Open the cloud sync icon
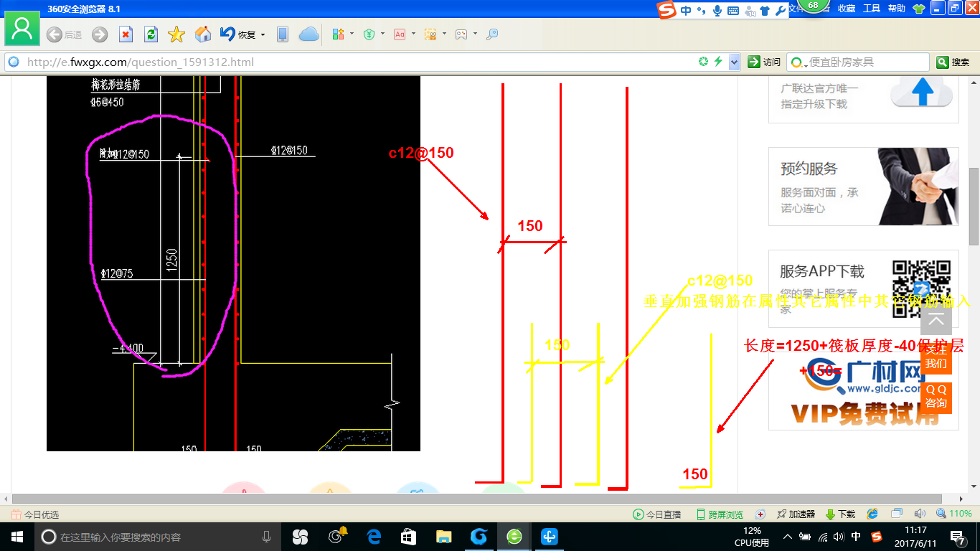 tap(308, 34)
